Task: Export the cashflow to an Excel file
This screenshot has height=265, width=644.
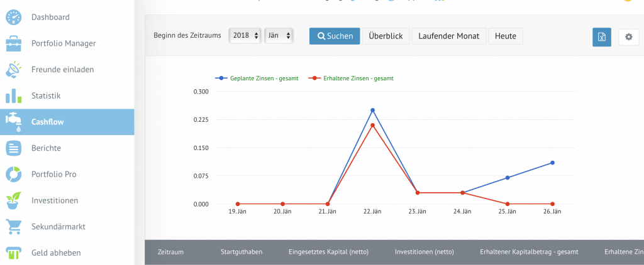Action: click(x=602, y=37)
